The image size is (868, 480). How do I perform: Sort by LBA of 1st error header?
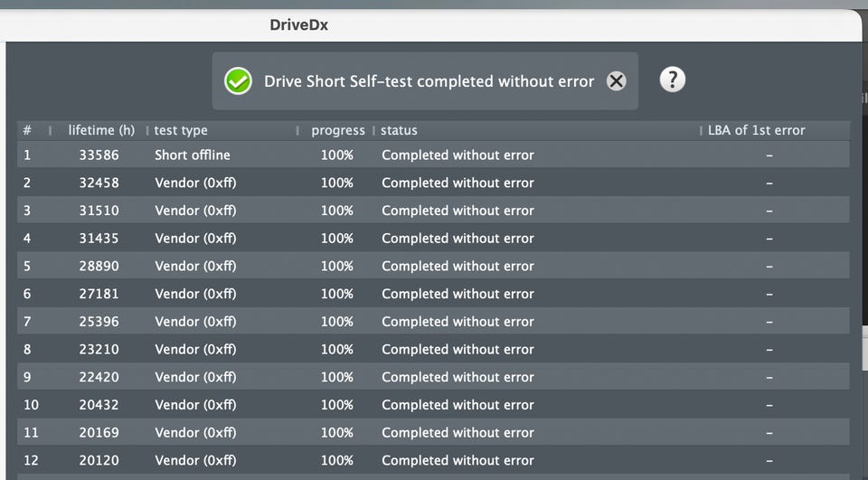click(x=757, y=130)
